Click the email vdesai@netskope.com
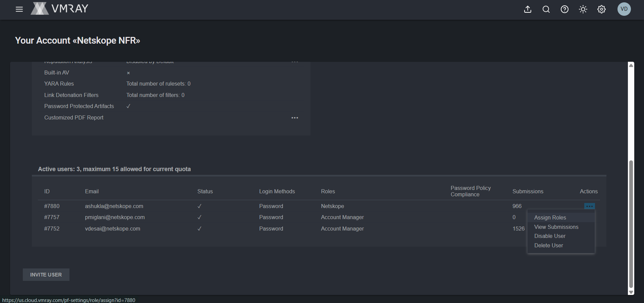Image resolution: width=644 pixels, height=303 pixels. coord(112,229)
